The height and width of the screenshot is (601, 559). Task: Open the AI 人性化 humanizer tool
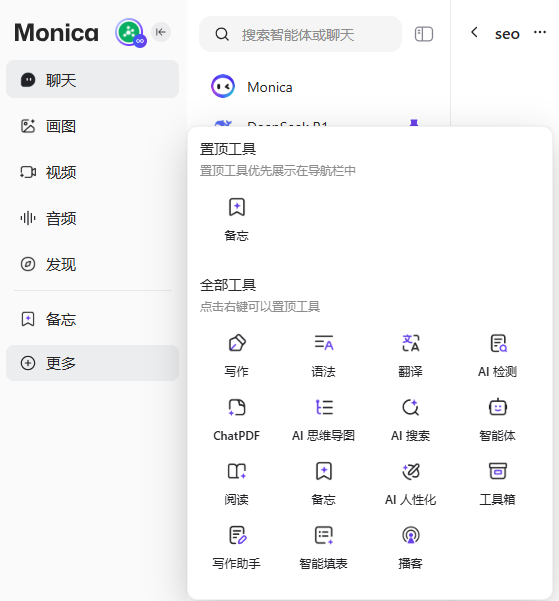tap(411, 484)
